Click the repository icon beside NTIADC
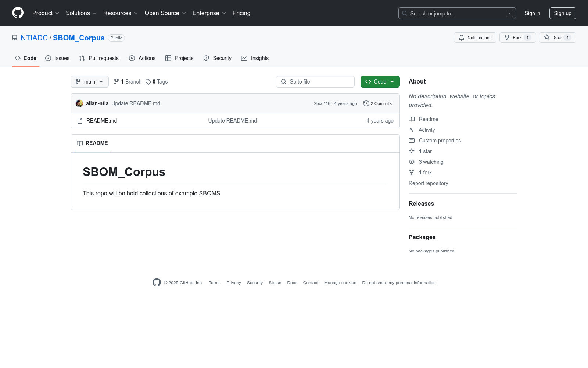588x368 pixels. pyautogui.click(x=15, y=38)
